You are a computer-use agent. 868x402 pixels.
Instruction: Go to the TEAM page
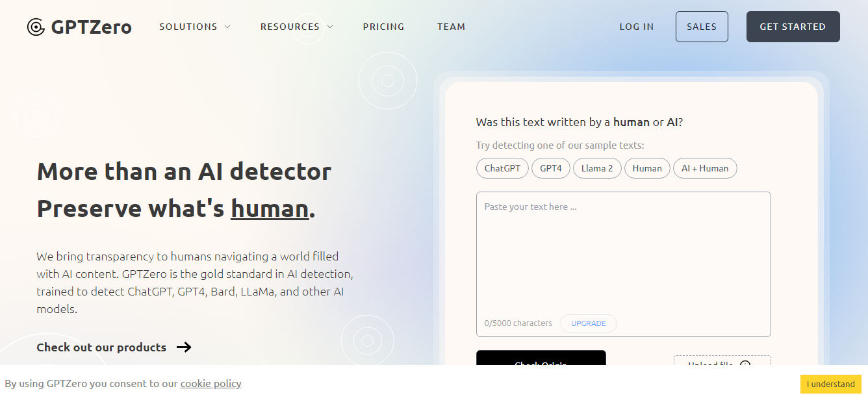(452, 27)
